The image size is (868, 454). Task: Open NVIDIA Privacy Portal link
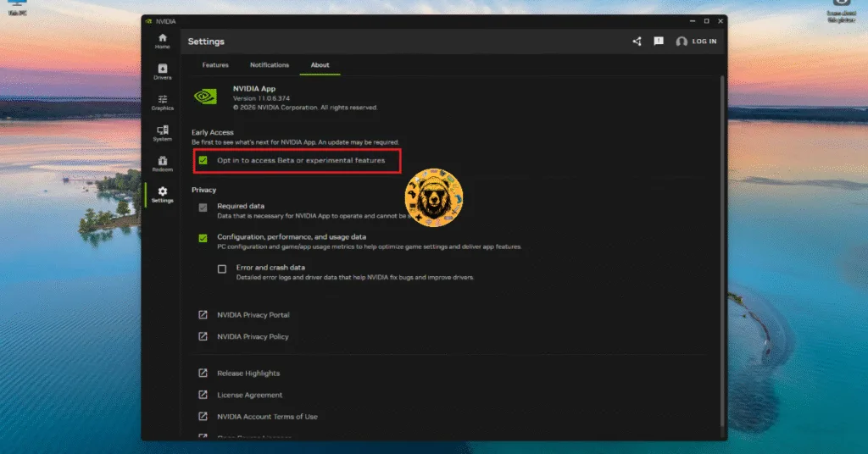(x=253, y=314)
